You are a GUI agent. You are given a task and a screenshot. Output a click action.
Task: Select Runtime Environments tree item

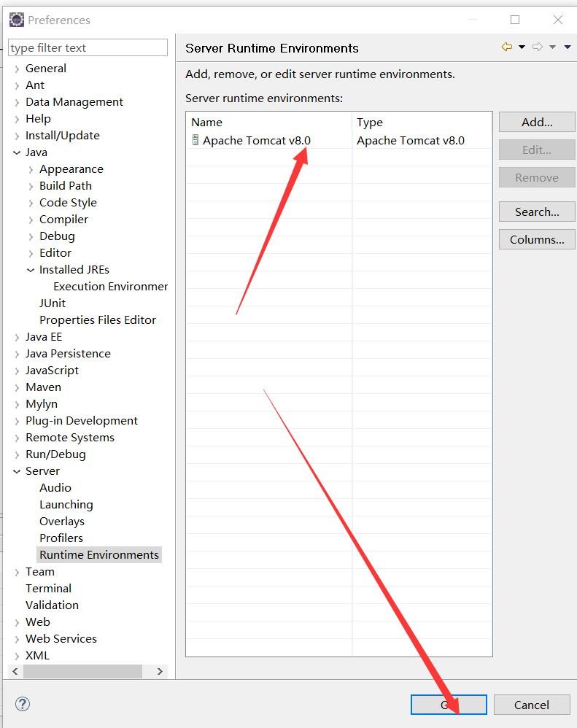pos(99,555)
